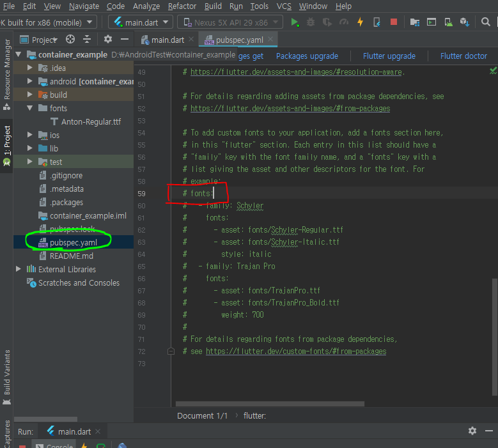This screenshot has width=498, height=448.
Task: Click Flutter doctor link
Action: [463, 56]
